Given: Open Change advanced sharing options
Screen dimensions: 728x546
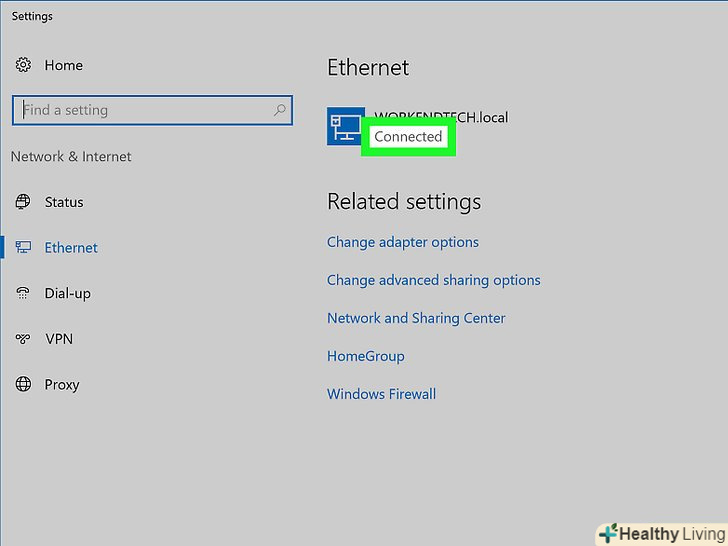Looking at the screenshot, I should coord(434,280).
